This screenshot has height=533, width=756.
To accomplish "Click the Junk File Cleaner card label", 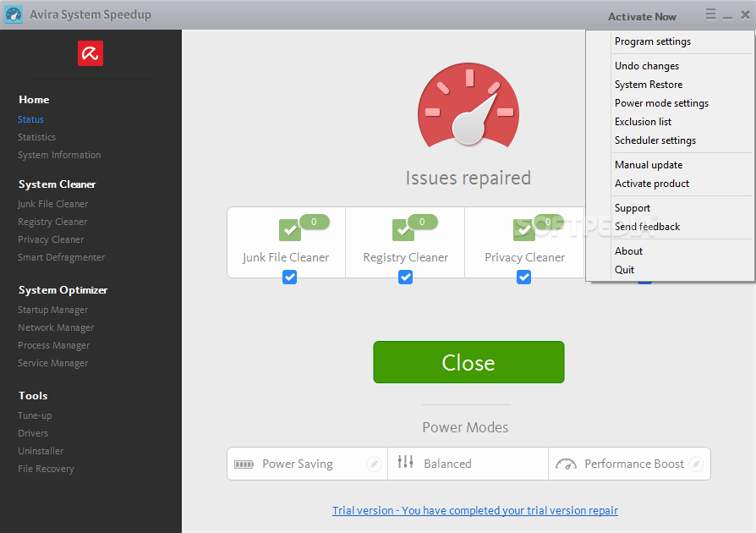I will (286, 257).
